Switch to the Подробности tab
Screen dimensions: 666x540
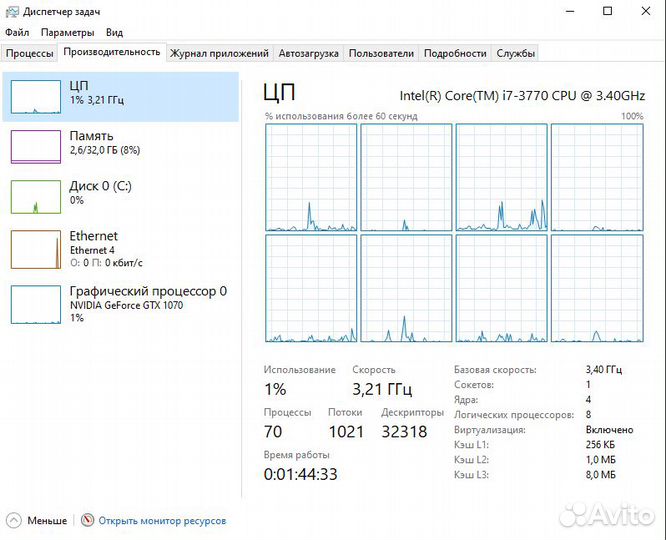coord(455,53)
